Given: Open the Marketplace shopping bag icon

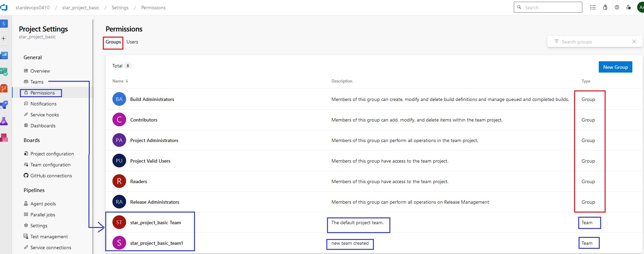Looking at the screenshot, I should click(605, 7).
